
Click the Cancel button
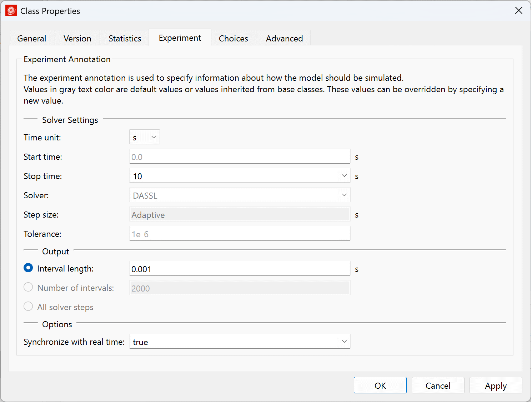coord(438,385)
